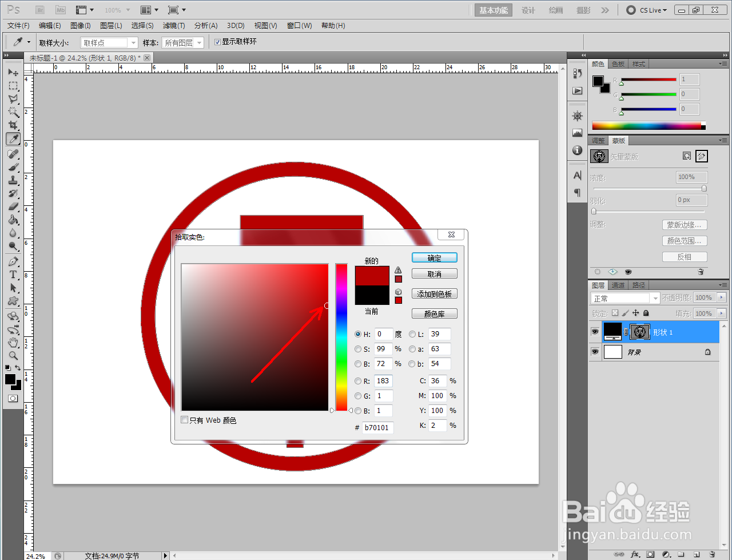Click the current color swatch in picker

372,295
